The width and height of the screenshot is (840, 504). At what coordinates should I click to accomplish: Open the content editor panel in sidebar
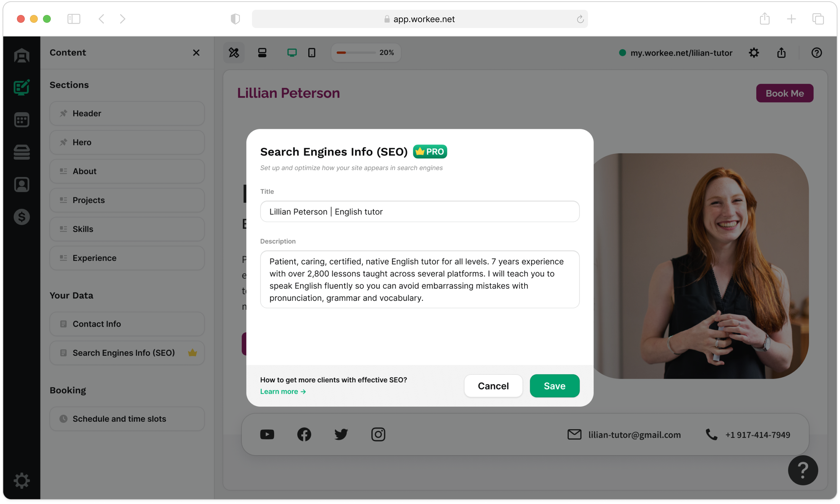click(22, 87)
